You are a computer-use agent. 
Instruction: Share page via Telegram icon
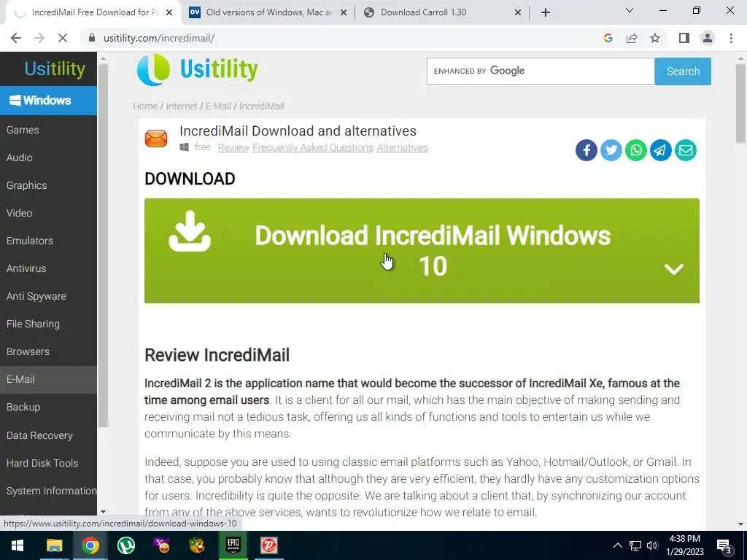tap(660, 150)
